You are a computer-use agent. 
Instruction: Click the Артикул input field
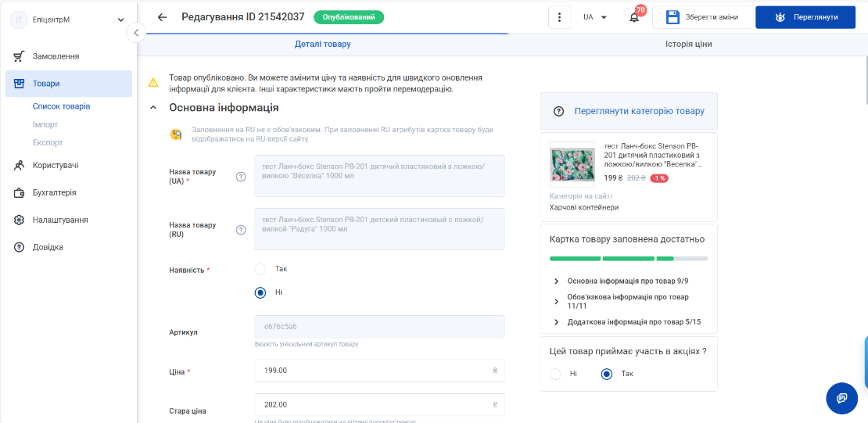[x=379, y=327]
